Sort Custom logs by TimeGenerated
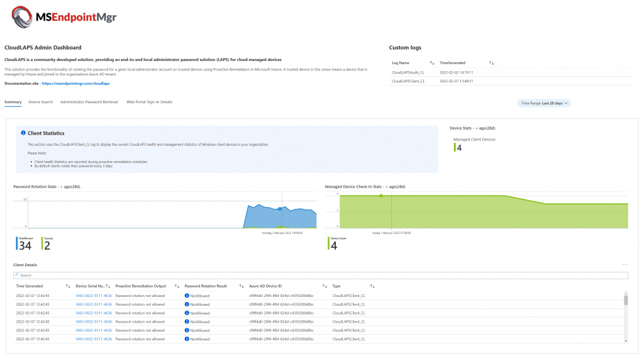The image size is (644, 358). click(491, 63)
